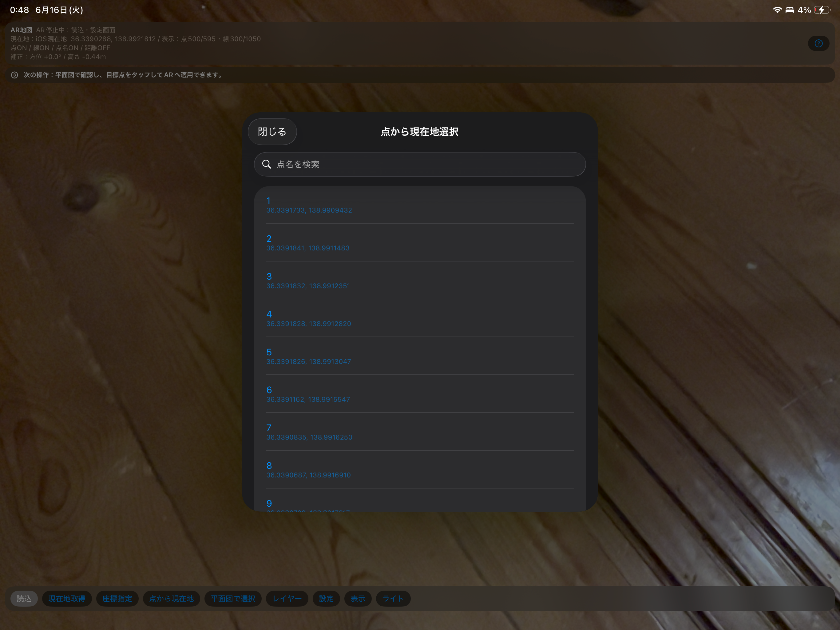Toggle the ライト button

pyautogui.click(x=393, y=598)
